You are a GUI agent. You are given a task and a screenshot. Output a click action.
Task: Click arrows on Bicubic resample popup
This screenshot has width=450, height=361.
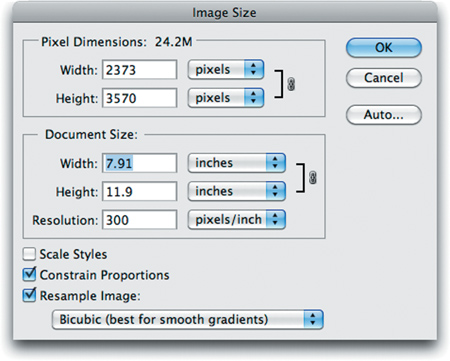(x=313, y=319)
